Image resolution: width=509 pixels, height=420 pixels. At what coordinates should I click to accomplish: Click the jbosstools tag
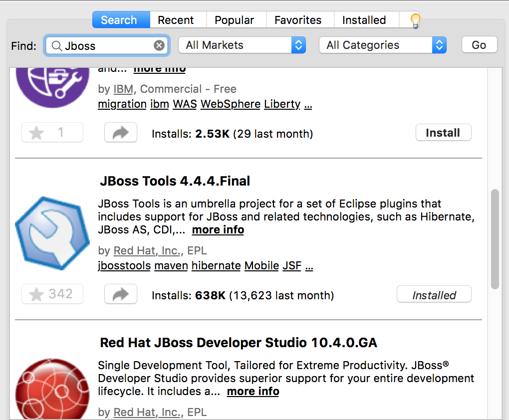click(124, 265)
